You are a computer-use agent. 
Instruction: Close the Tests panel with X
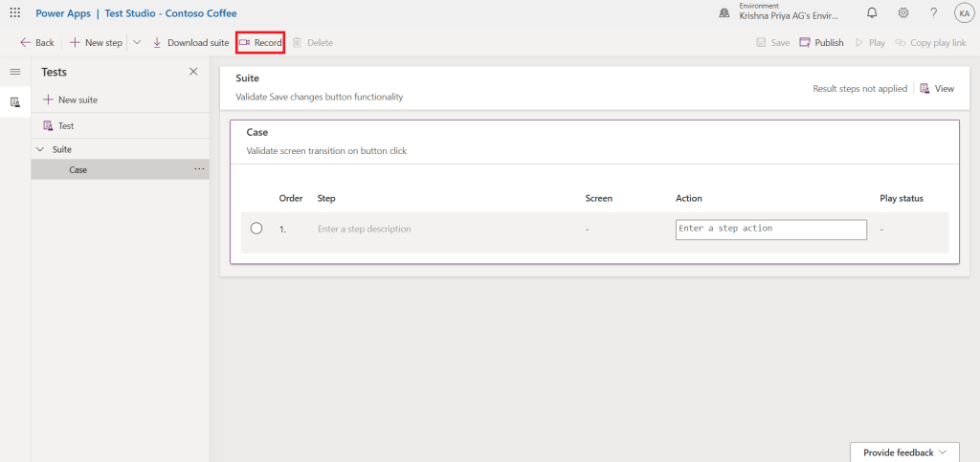(193, 72)
